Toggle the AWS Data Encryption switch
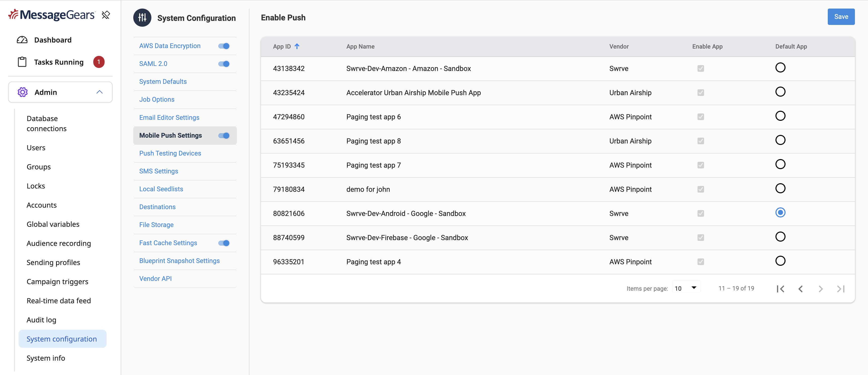Screen dimensions: 868x375 coord(224,46)
